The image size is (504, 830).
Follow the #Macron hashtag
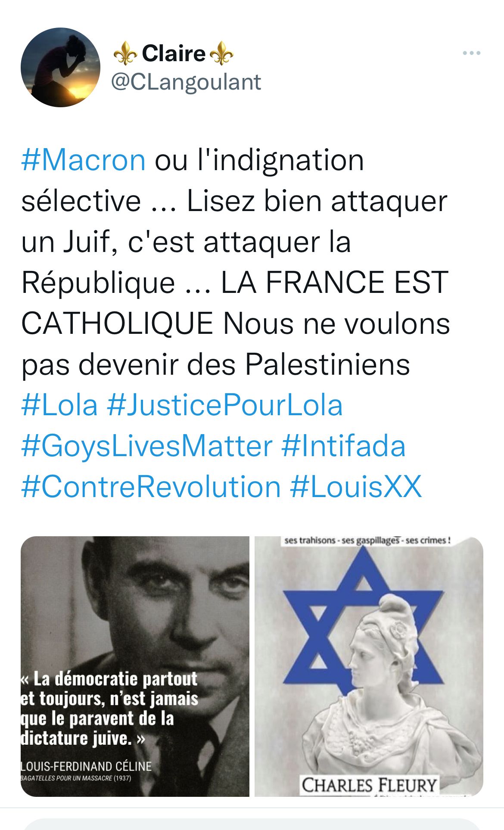point(84,160)
